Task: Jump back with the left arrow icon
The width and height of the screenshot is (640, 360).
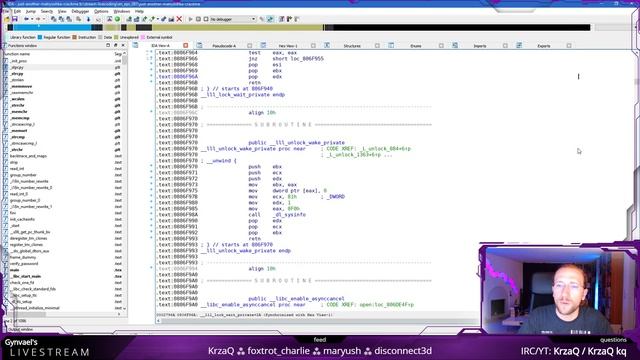Action: pyautogui.click(x=27, y=19)
